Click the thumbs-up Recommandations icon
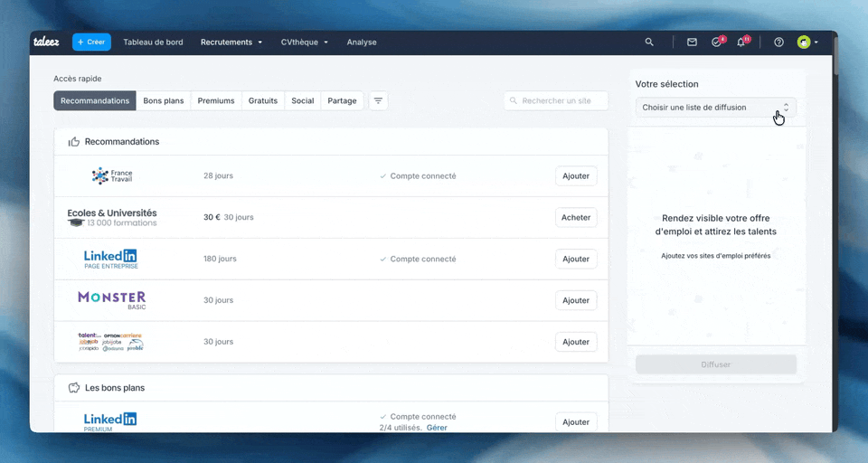868x463 pixels. [73, 142]
